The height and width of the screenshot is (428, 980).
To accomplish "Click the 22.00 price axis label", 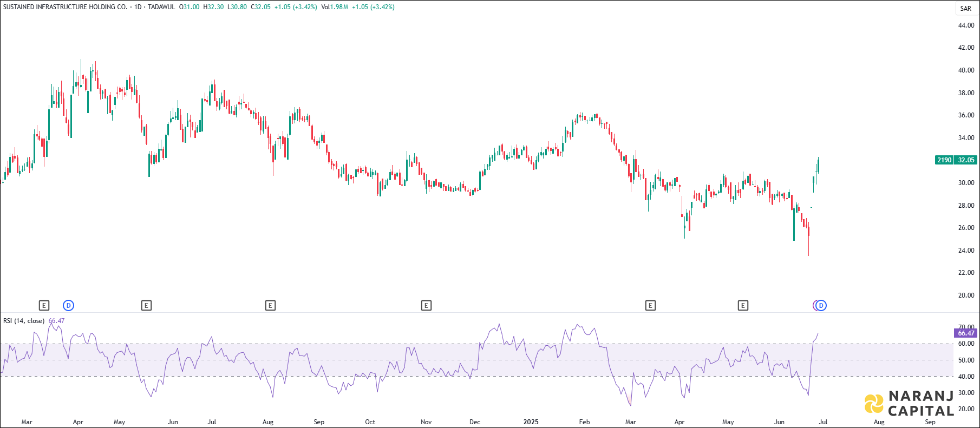I will coord(966,273).
